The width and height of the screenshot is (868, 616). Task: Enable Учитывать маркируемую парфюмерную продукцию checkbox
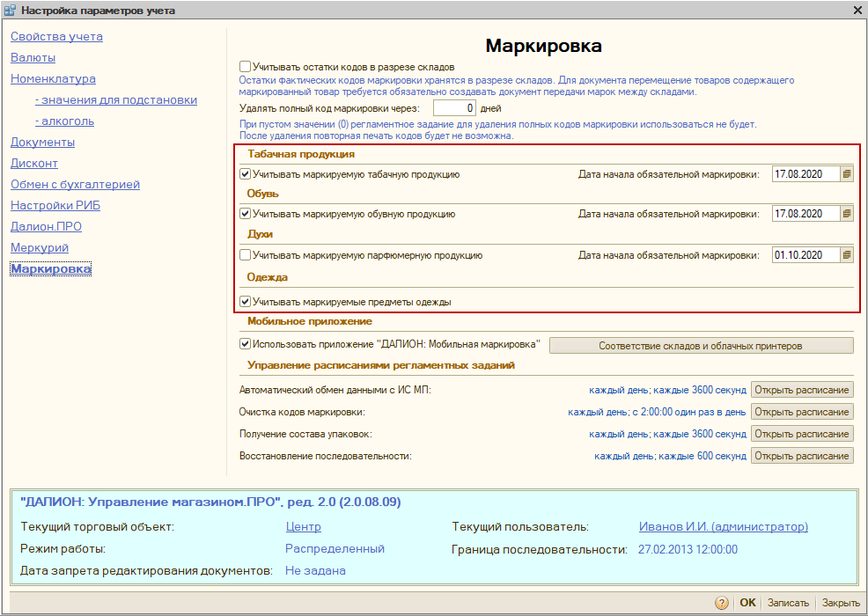245,255
